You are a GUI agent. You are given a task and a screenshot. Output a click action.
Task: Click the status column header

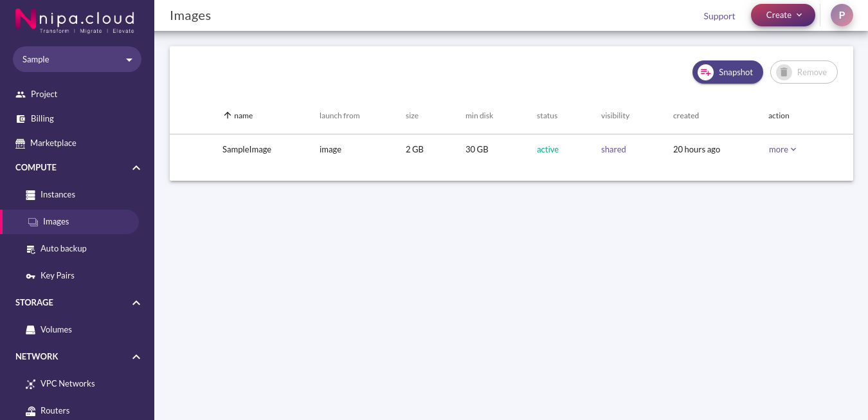547,116
